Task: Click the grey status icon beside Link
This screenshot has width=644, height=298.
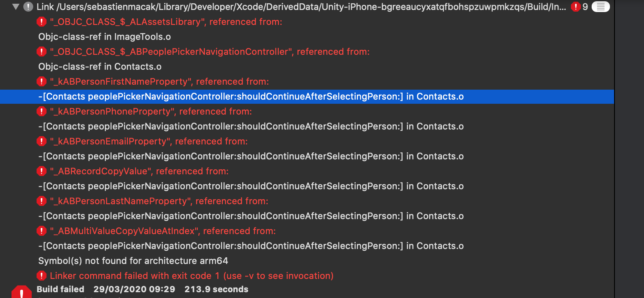Action: coord(28,7)
